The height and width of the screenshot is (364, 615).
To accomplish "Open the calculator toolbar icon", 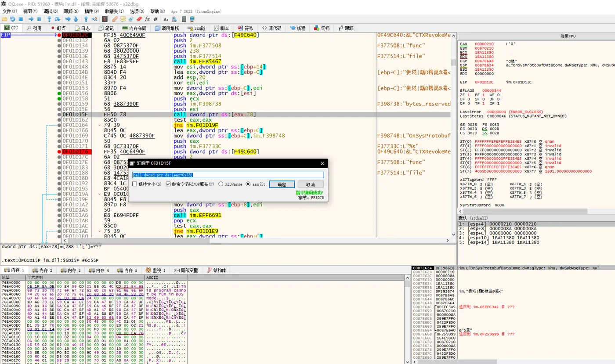I will click(184, 19).
